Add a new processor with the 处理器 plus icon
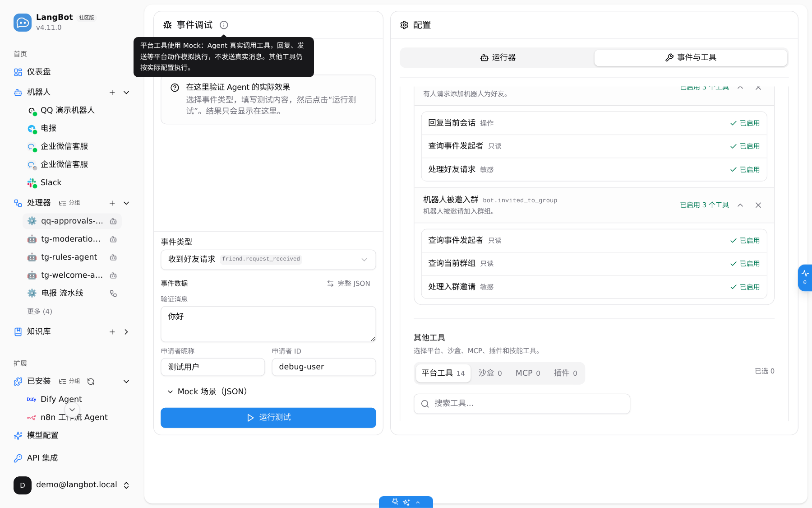Viewport: 812px width, 508px height. [112, 203]
